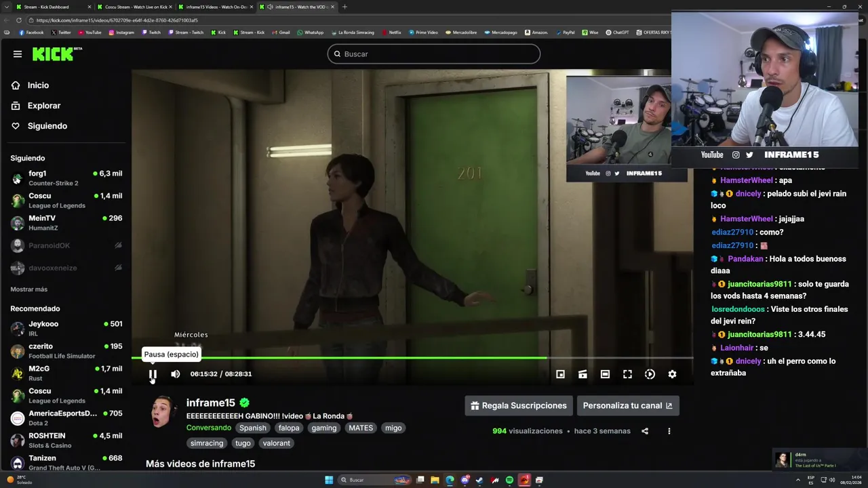Click Regala Suscripciones button
The height and width of the screenshot is (488, 868).
point(519,405)
